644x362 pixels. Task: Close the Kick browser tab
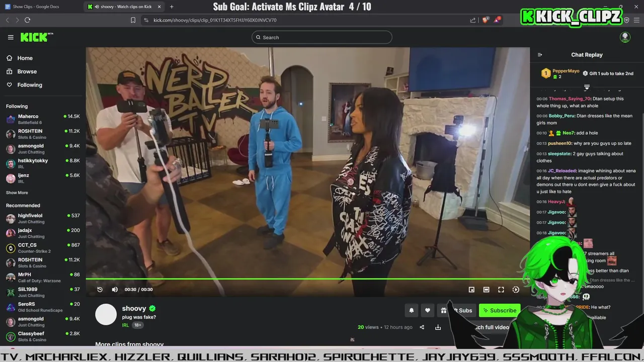click(x=159, y=7)
